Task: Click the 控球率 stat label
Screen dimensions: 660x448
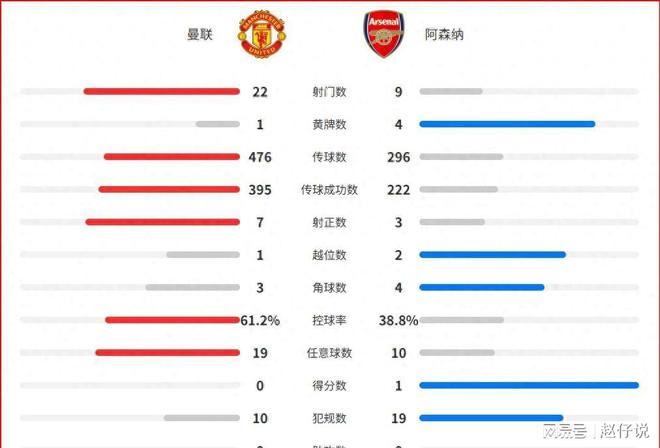Action: point(329,321)
